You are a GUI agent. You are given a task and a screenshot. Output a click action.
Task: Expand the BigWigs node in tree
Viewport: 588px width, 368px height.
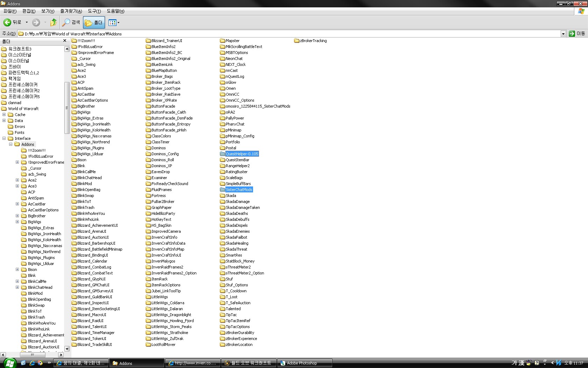pyautogui.click(x=17, y=222)
